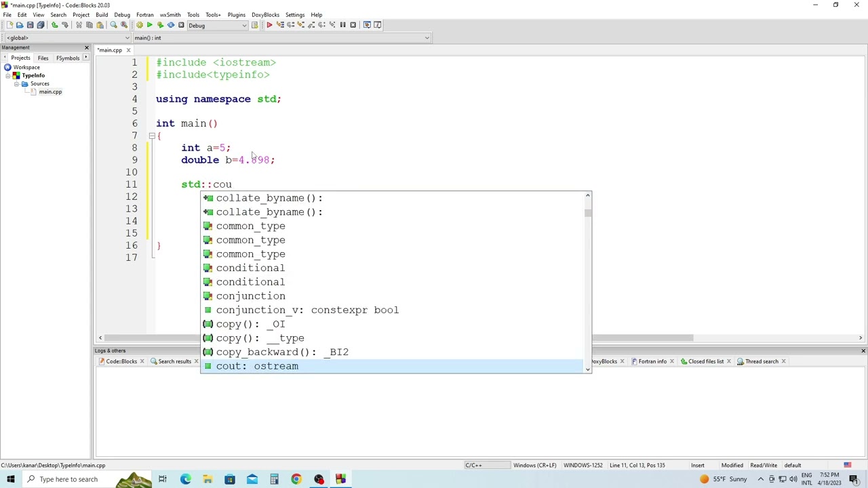Click the Redo arrow icon
Screen dimensions: 868x488
(64, 25)
